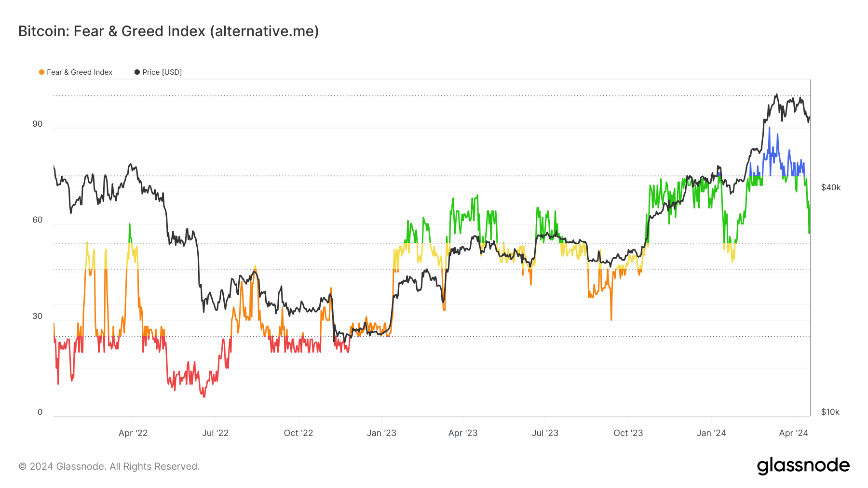Click the black Price legend dot

137,72
